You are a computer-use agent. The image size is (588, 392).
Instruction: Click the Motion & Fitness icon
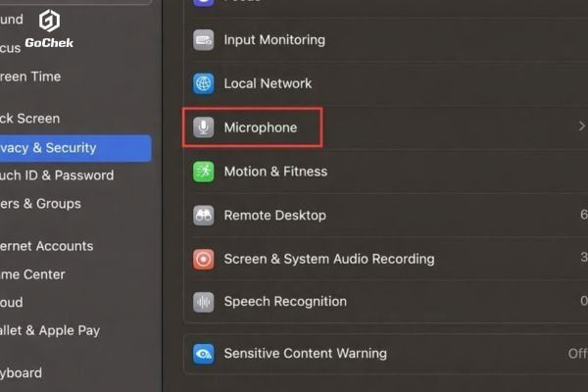point(204,171)
